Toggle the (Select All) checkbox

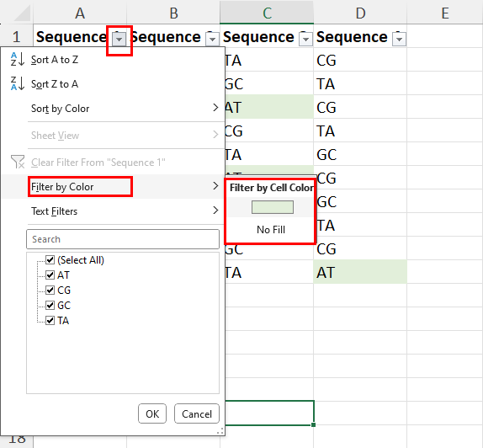click(50, 260)
